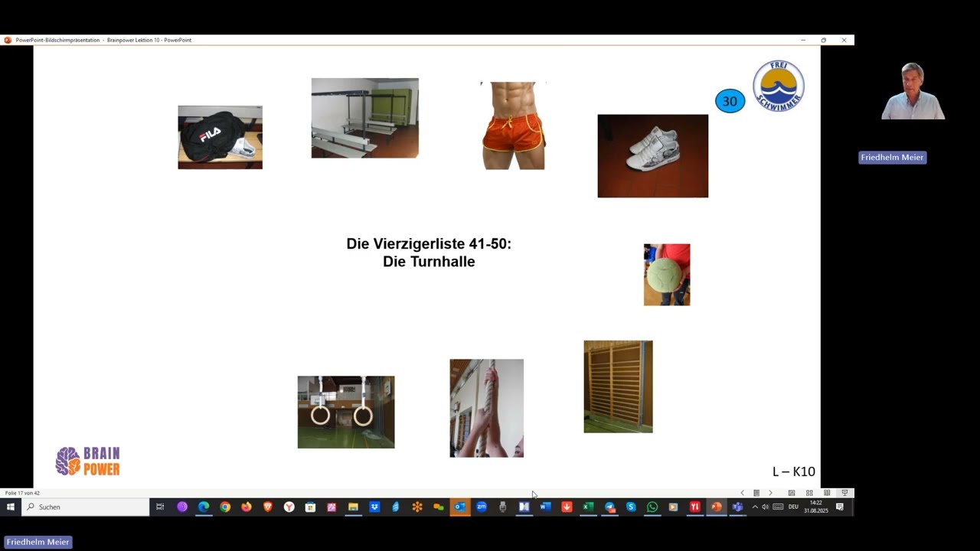
Task: Open File Explorer from the taskbar
Action: (353, 507)
